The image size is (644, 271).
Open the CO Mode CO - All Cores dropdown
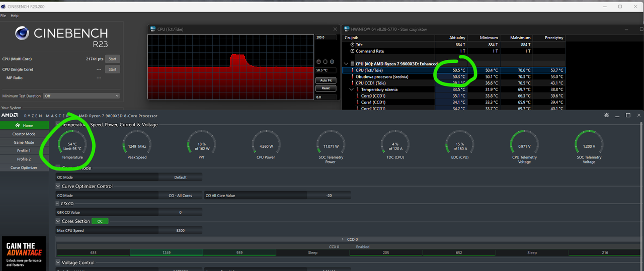point(180,195)
